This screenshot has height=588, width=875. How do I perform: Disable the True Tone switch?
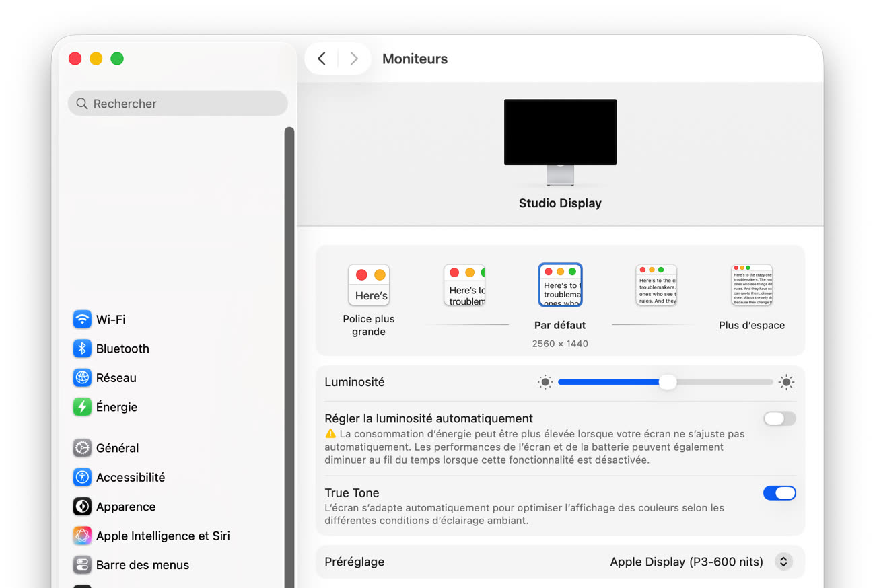coord(779,493)
